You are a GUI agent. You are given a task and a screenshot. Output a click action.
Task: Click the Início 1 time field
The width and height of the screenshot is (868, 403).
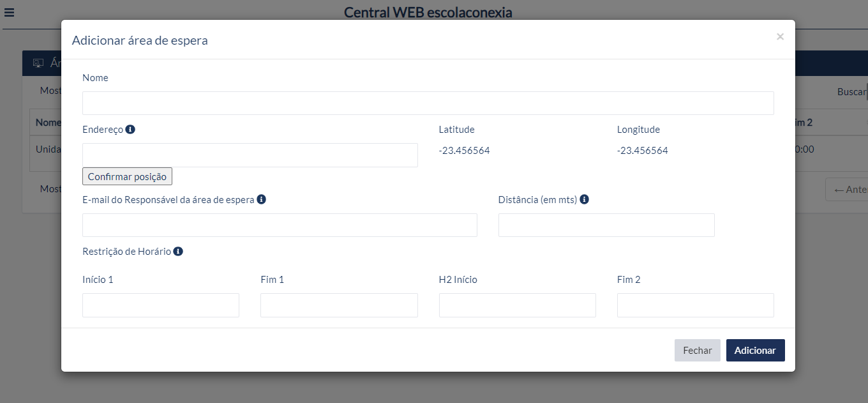tap(161, 305)
